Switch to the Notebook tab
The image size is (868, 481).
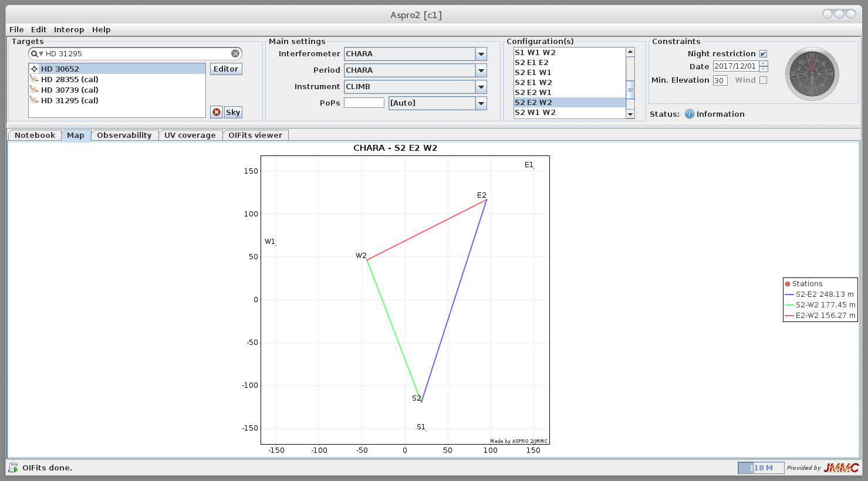[x=35, y=135]
